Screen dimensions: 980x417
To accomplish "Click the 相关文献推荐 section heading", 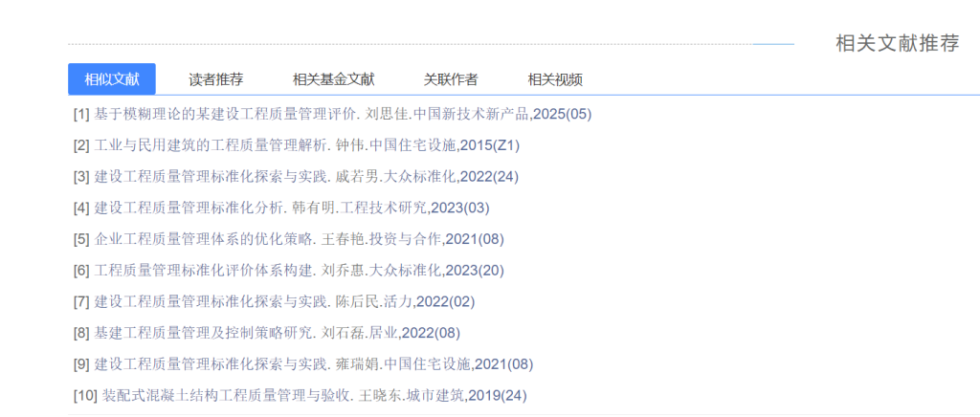I will [x=898, y=44].
